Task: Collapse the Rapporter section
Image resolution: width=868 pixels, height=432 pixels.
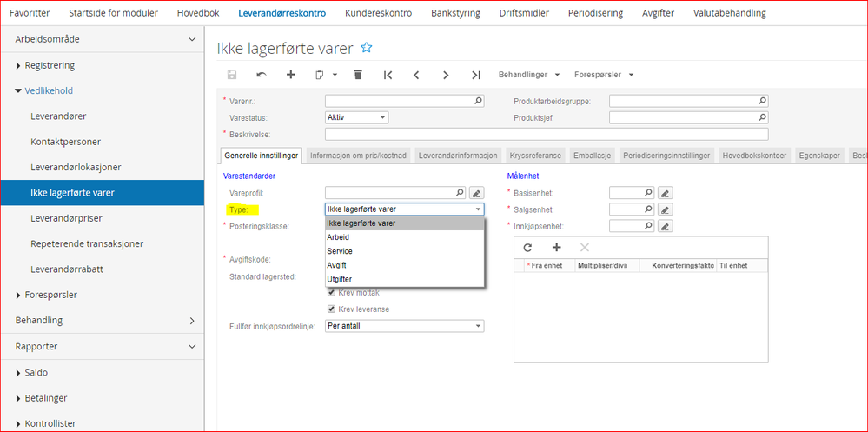Action: 192,347
